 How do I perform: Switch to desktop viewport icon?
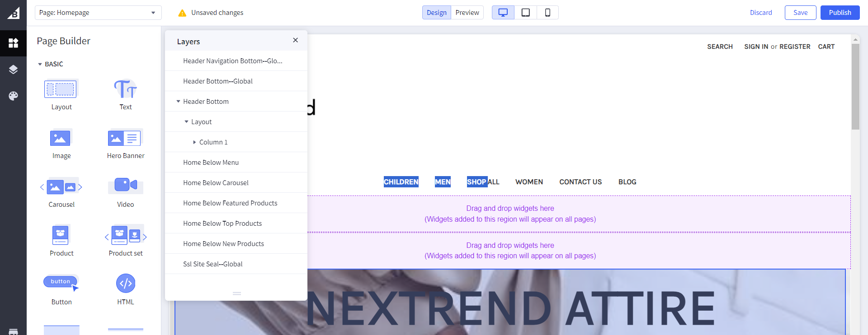(503, 13)
